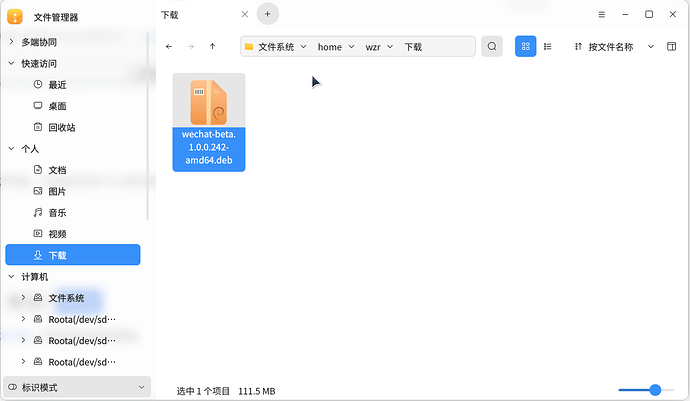
Task: Collapse the 计算机 section
Action: coord(11,277)
